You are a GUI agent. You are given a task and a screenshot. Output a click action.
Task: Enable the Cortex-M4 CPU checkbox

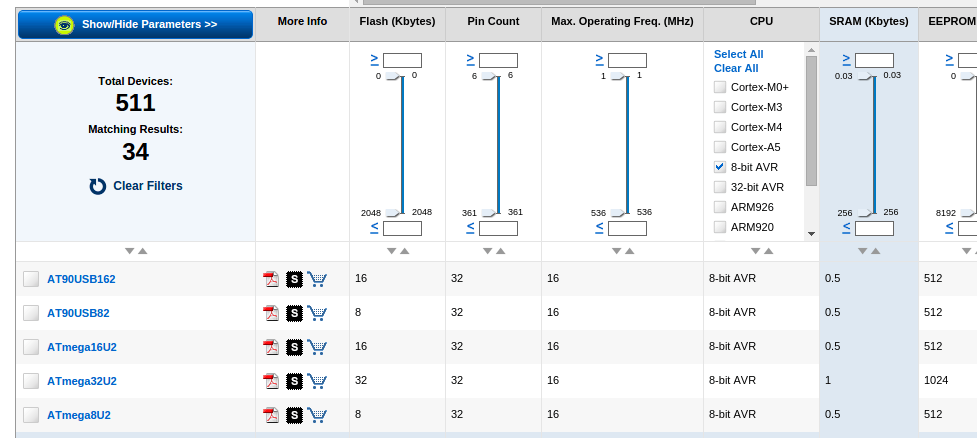[x=720, y=127]
